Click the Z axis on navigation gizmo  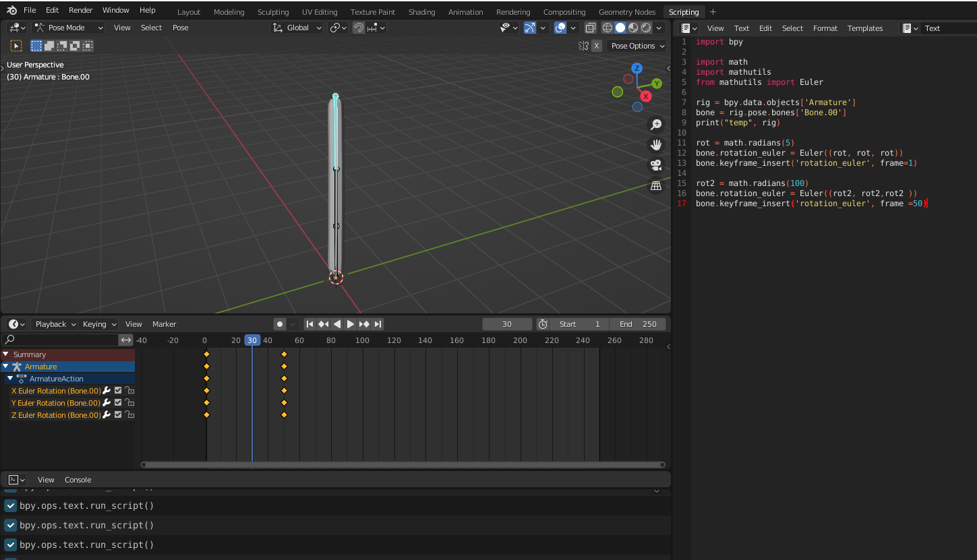click(x=636, y=68)
